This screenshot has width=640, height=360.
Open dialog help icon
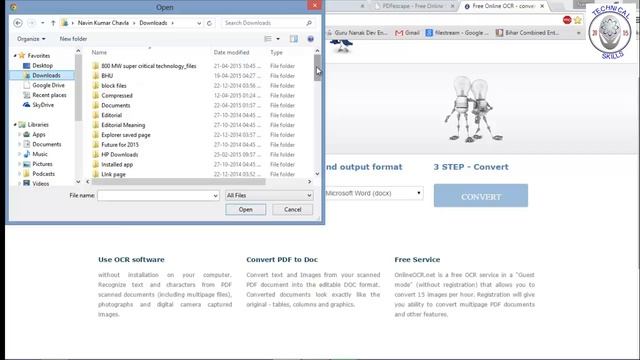click(311, 39)
